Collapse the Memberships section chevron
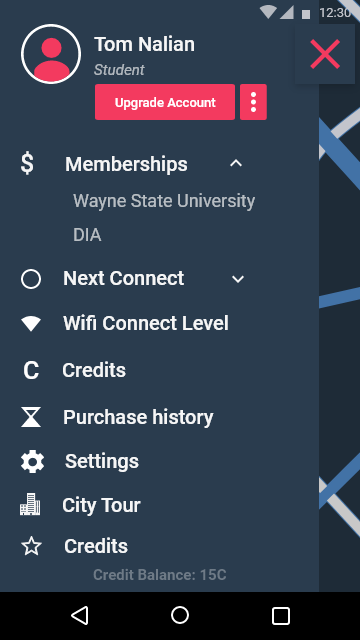The height and width of the screenshot is (640, 360). (x=236, y=164)
